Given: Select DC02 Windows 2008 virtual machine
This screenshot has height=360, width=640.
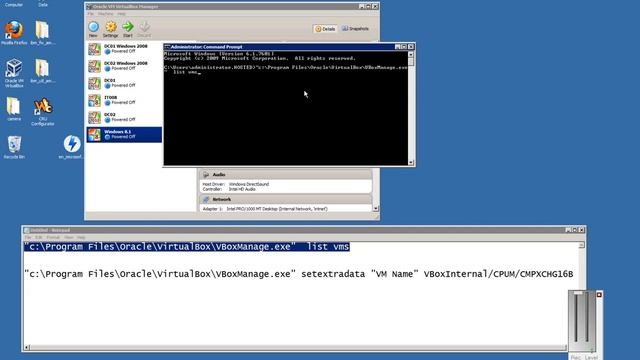Looking at the screenshot, I should coord(124,66).
